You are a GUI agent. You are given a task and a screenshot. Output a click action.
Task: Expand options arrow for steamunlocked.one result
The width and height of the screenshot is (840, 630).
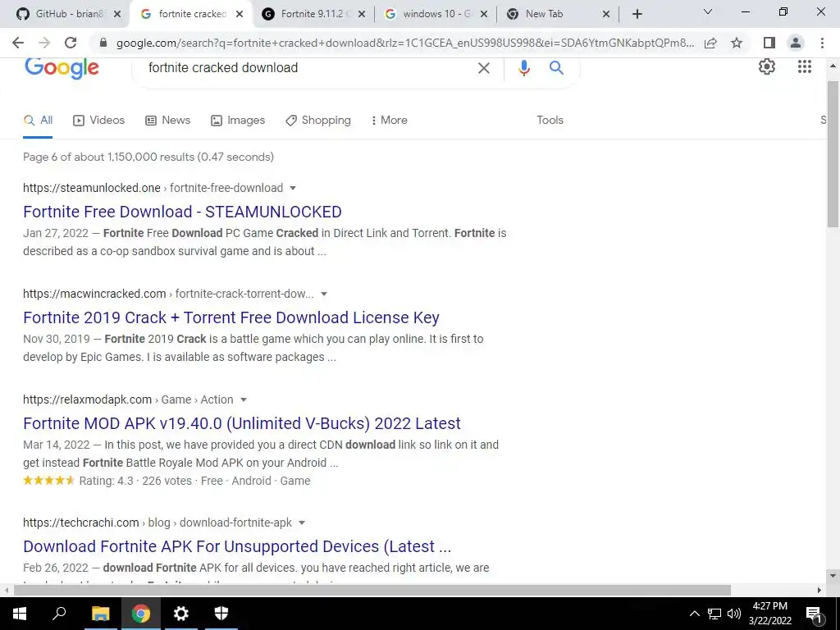[x=293, y=188]
